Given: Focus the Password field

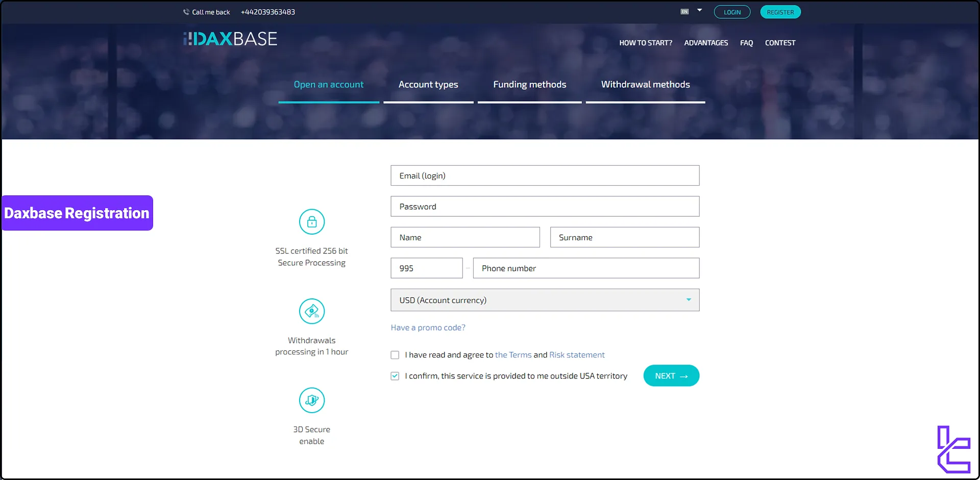Looking at the screenshot, I should click(x=545, y=207).
